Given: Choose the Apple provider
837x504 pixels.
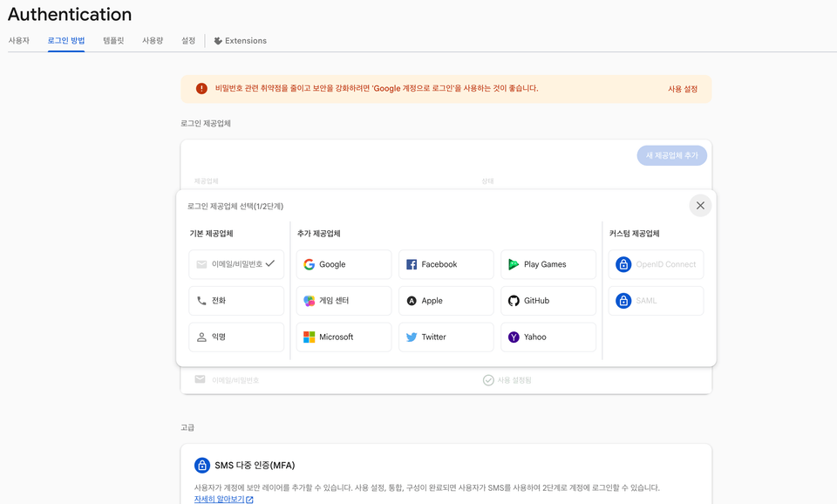Looking at the screenshot, I should (x=446, y=301).
